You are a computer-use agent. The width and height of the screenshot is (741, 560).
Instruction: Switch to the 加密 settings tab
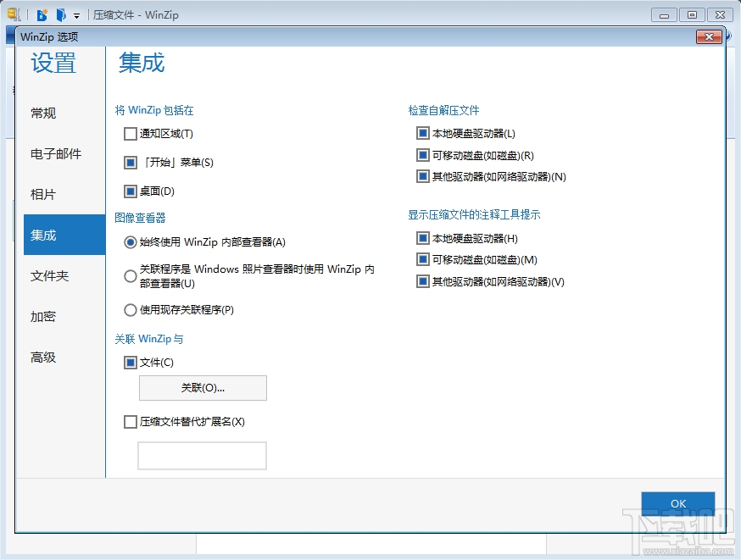click(43, 316)
